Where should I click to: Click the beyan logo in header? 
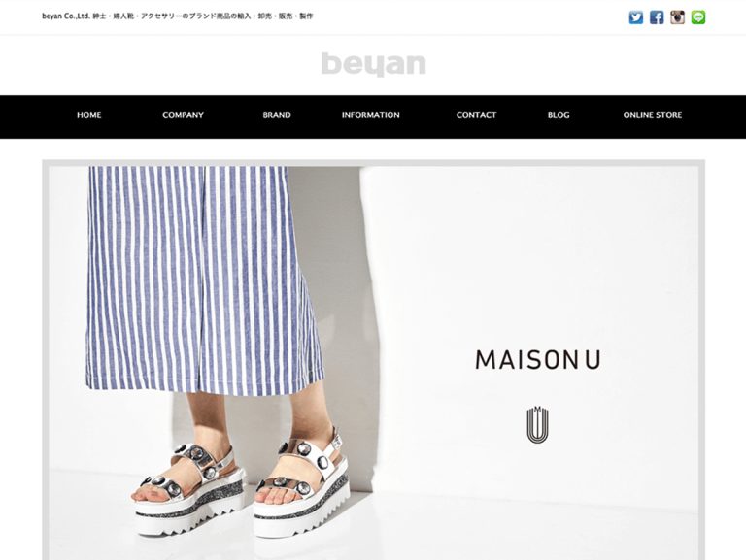pyautogui.click(x=373, y=64)
